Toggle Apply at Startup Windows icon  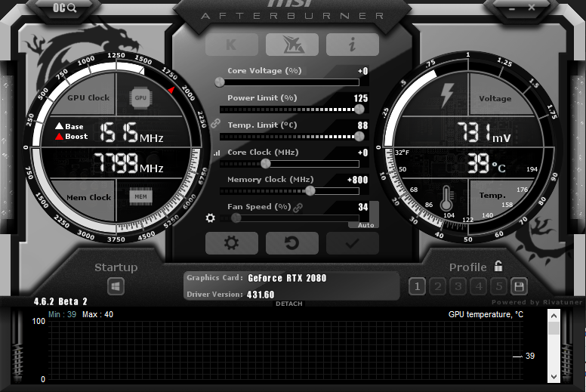pyautogui.click(x=116, y=286)
